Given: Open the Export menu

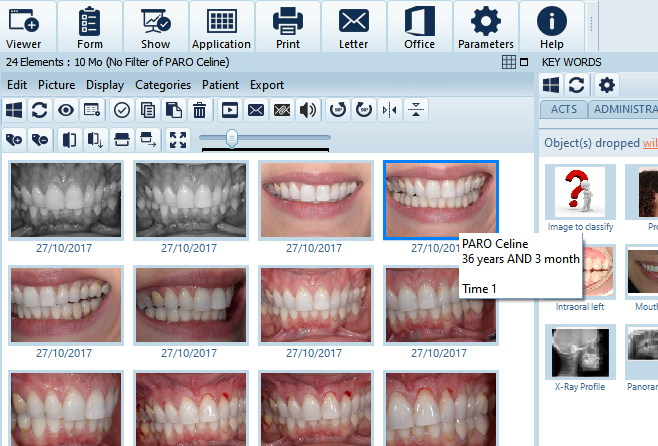Looking at the screenshot, I should (x=267, y=85).
